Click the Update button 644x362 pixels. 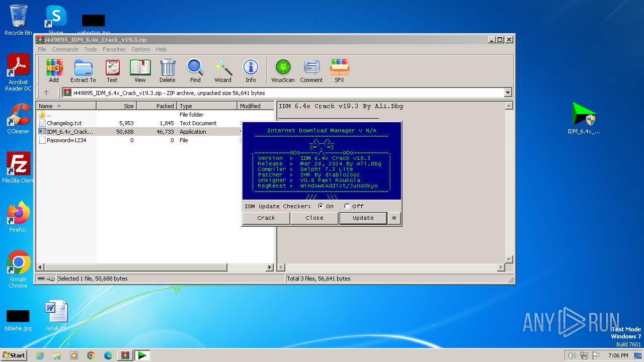363,218
